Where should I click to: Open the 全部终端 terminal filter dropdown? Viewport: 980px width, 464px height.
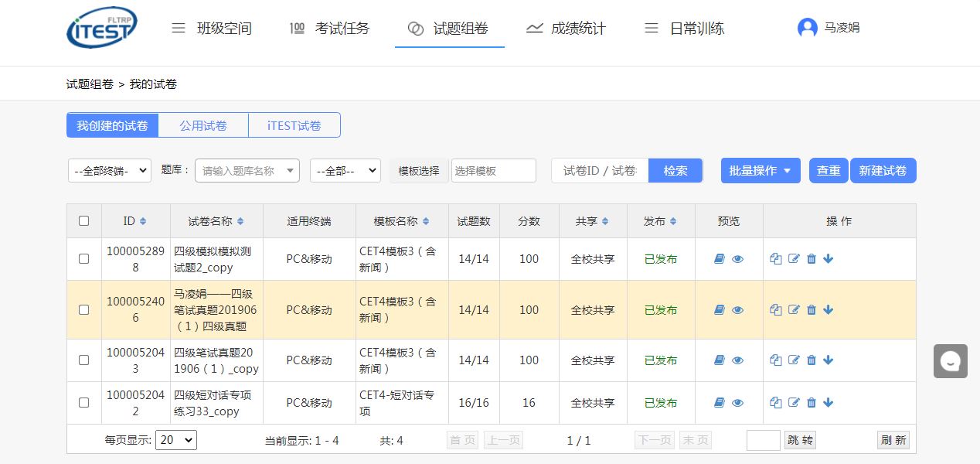tap(110, 171)
